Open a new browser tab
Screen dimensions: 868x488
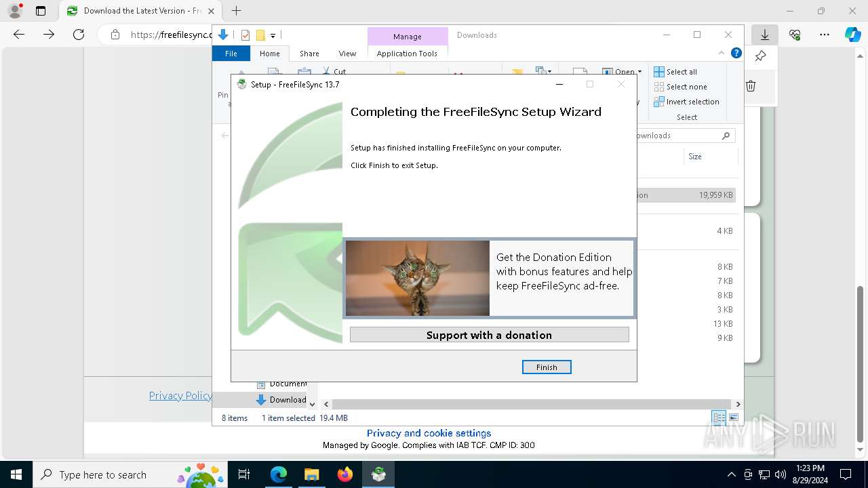(x=236, y=11)
